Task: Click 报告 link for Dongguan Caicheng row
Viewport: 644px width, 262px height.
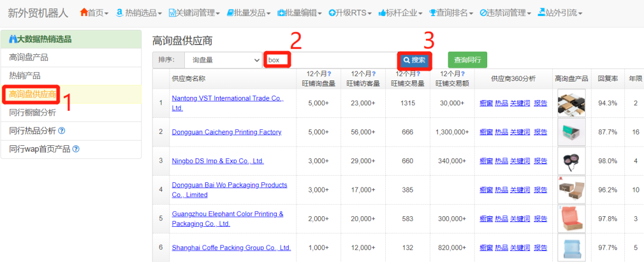Action: (540, 132)
